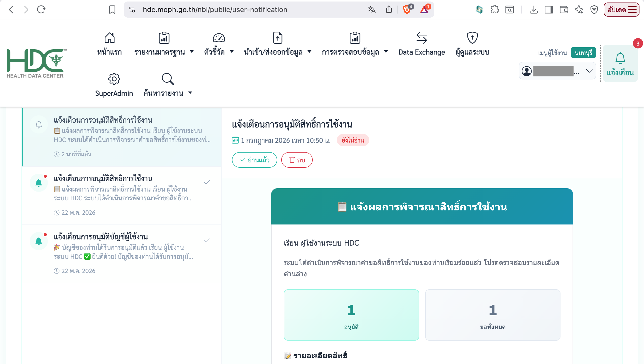The height and width of the screenshot is (364, 644).
Task: Open the translate page icon in address bar
Action: pos(372,10)
